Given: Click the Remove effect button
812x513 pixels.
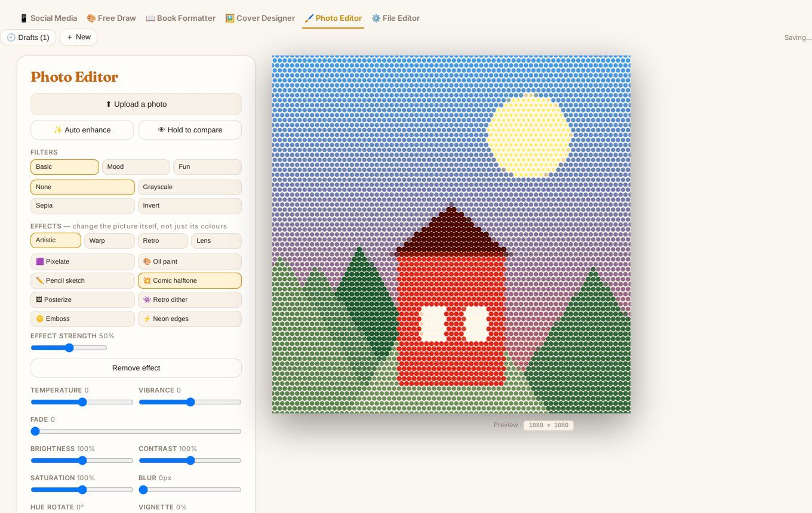Looking at the screenshot, I should (x=136, y=368).
